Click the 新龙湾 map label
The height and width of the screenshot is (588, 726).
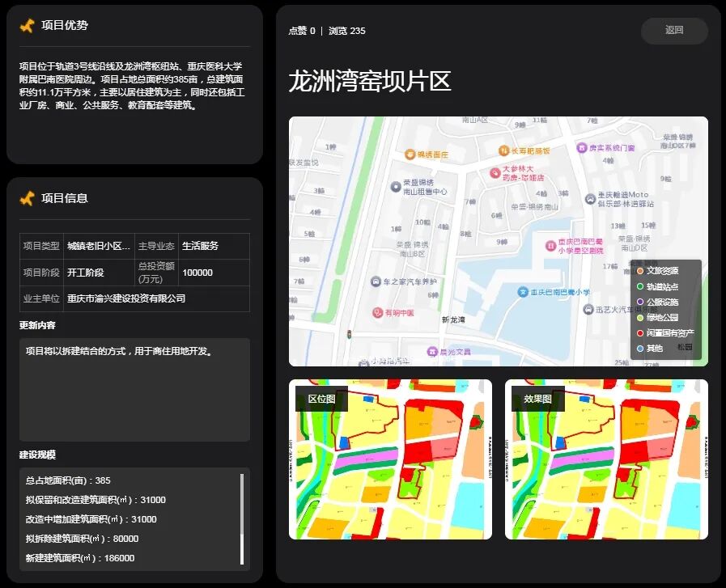453,319
